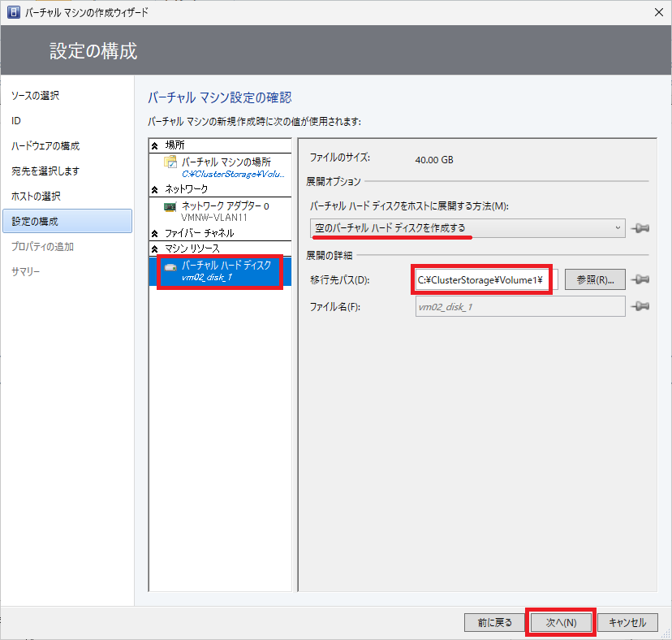This screenshot has width=672, height=640.
Task: Pin the 移行先パス destination path setting
Action: click(x=640, y=279)
